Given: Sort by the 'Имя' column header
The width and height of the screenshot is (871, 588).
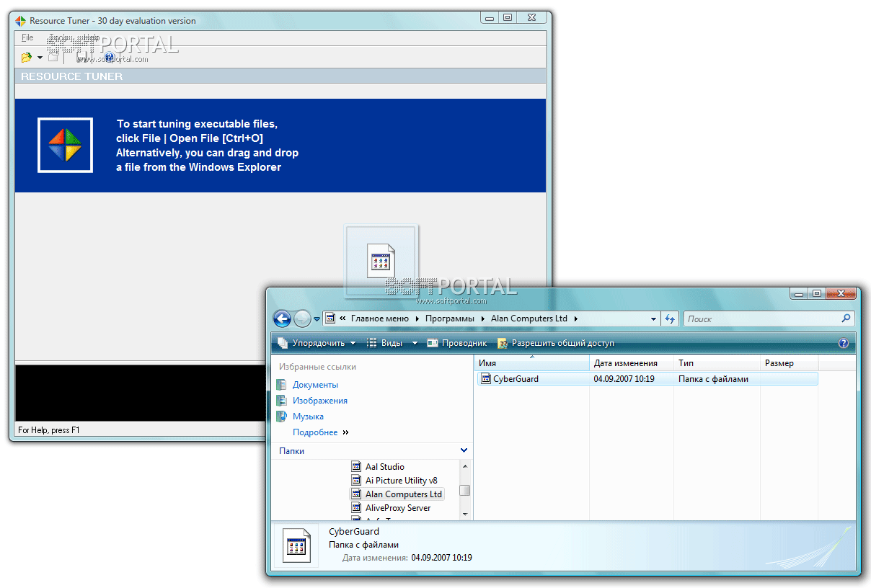Looking at the screenshot, I should [x=532, y=363].
